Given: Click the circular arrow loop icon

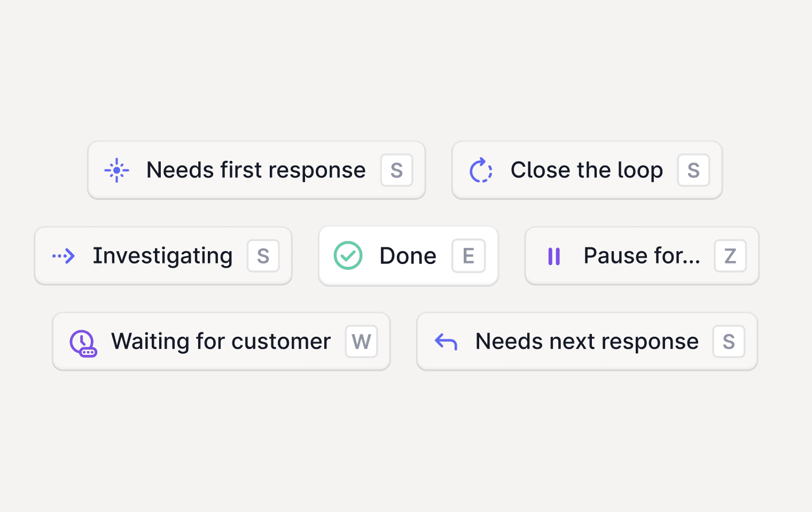Looking at the screenshot, I should tap(481, 170).
